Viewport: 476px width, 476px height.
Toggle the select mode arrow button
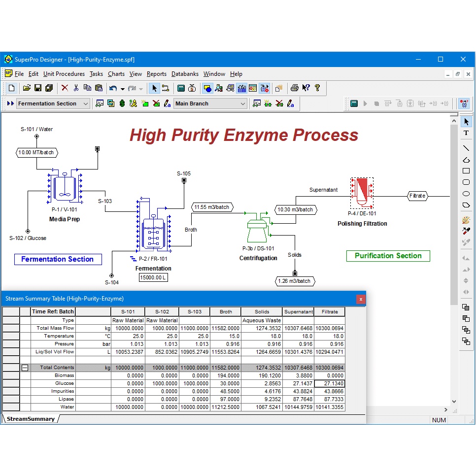coord(154,88)
